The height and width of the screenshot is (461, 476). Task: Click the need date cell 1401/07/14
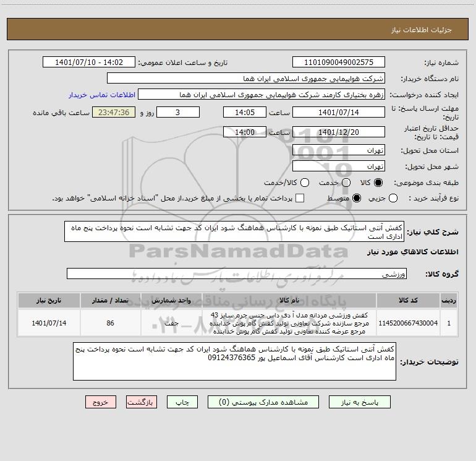pos(49,323)
